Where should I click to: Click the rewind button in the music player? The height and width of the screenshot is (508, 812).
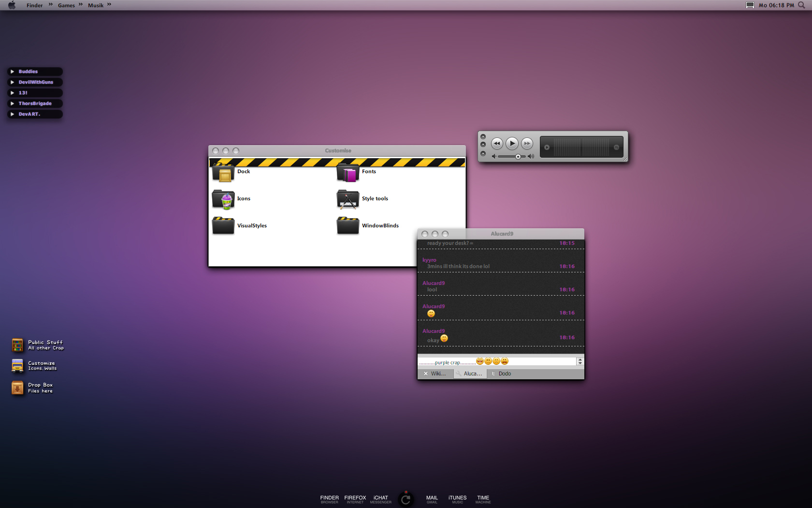497,144
